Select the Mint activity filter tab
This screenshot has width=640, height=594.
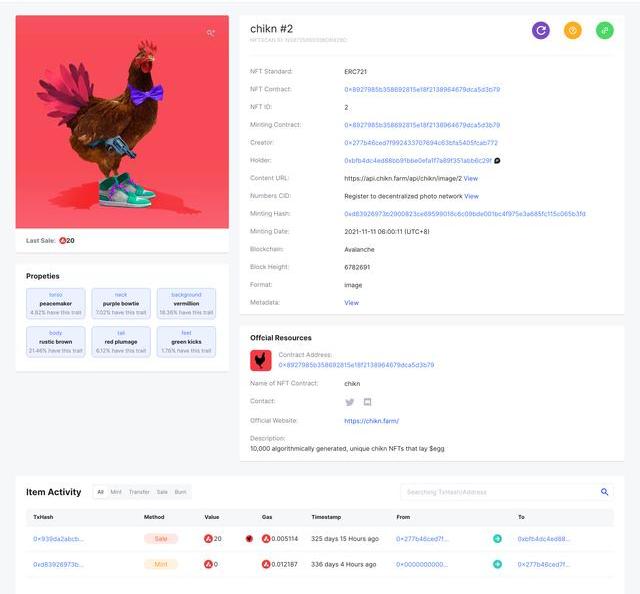116,492
